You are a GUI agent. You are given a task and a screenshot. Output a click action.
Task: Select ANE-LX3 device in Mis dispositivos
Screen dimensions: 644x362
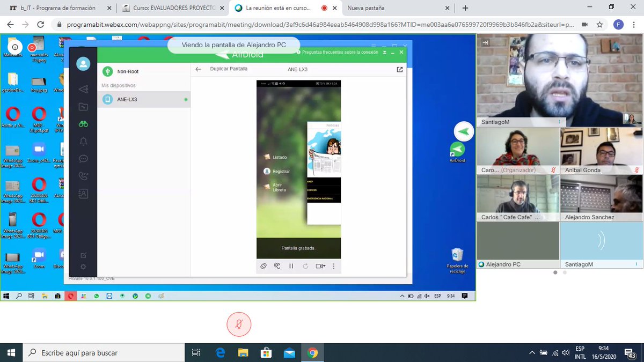[144, 99]
